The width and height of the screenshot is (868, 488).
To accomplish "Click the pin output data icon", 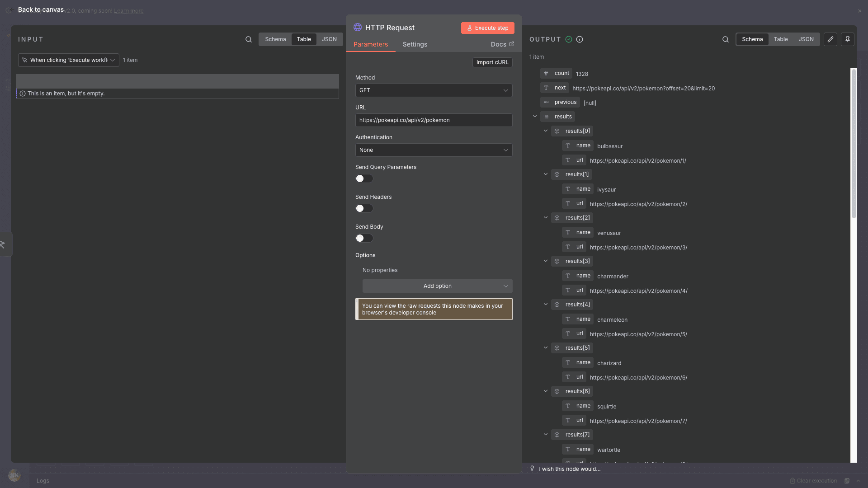I will 848,39.
